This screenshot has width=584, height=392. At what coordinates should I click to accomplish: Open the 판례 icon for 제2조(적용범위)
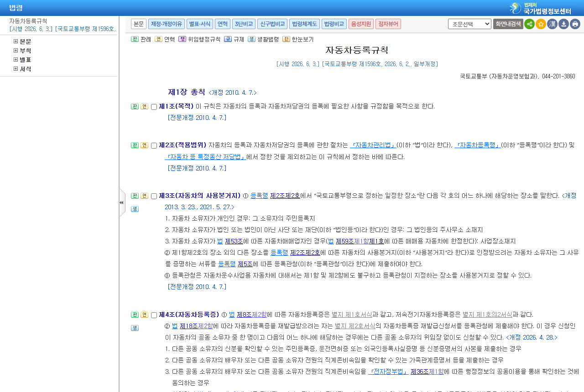pyautogui.click(x=135, y=145)
